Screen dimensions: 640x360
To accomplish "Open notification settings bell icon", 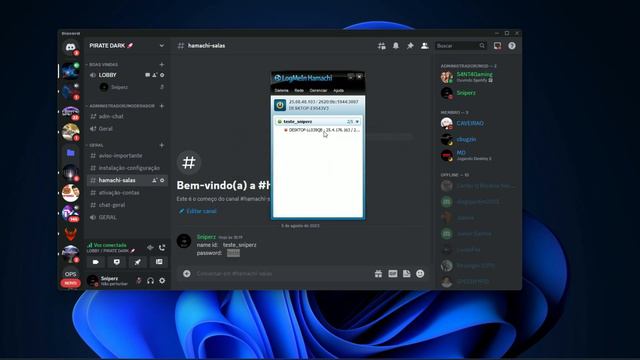I will 396,46.
